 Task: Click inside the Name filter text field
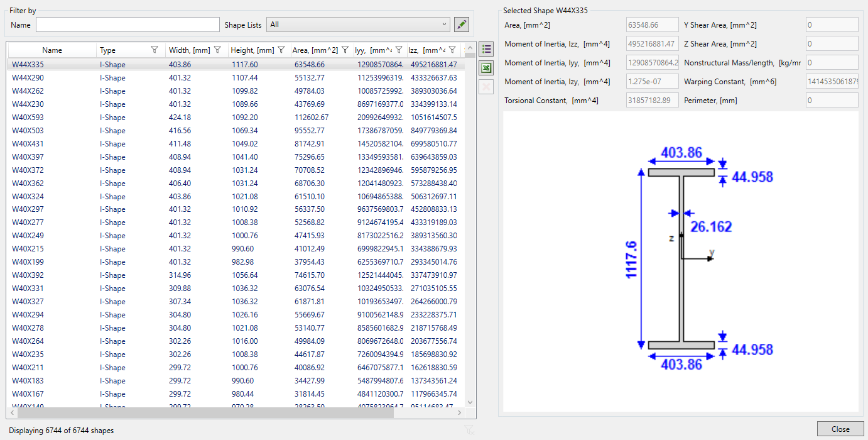127,25
